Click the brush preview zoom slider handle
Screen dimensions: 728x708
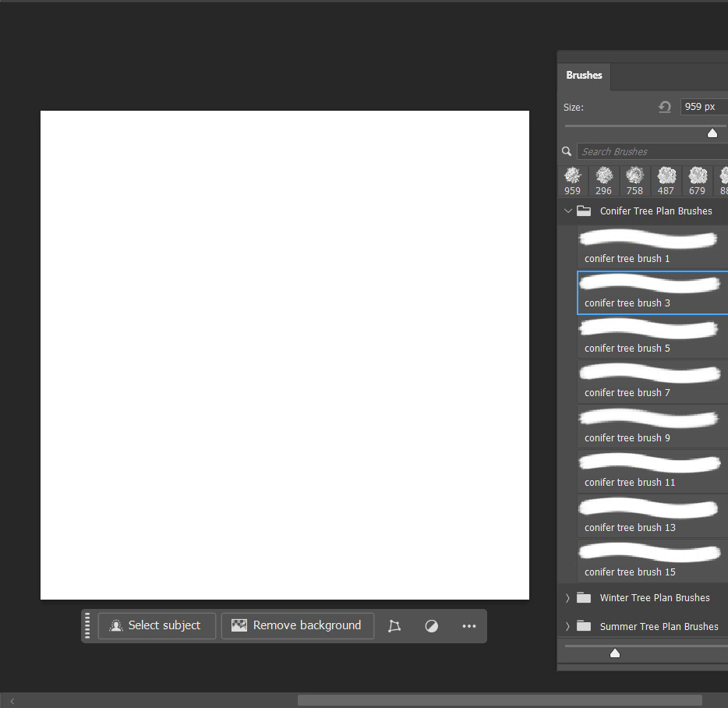[615, 653]
